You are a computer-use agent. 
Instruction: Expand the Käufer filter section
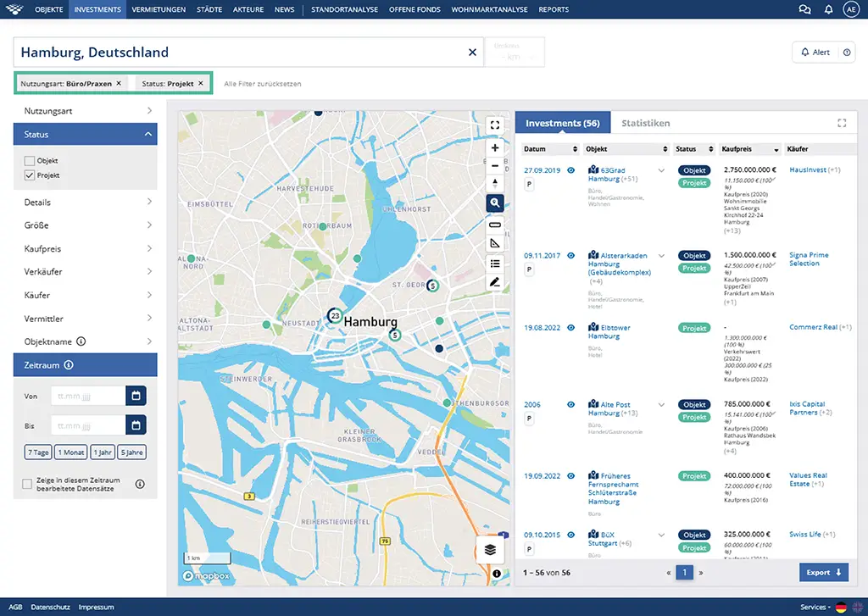point(86,295)
